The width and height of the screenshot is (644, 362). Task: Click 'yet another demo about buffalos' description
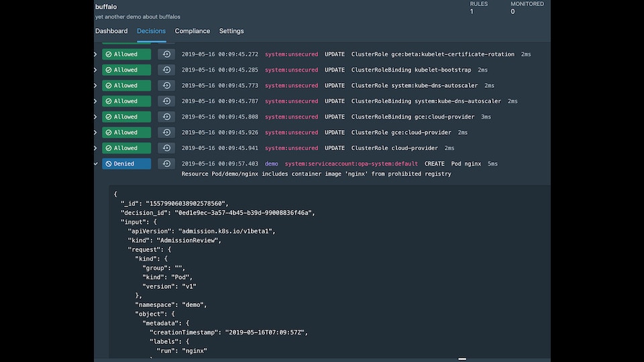tap(138, 17)
